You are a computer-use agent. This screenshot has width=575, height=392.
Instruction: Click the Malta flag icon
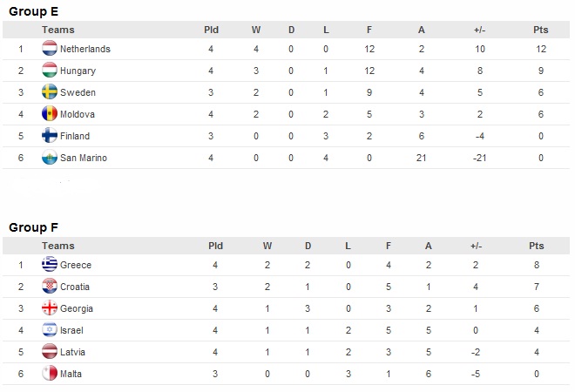pyautogui.click(x=50, y=374)
